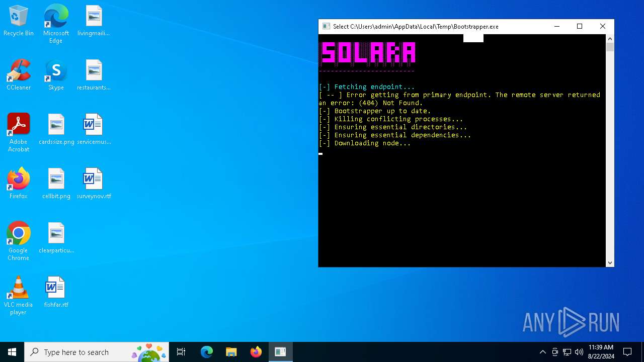
Task: Click the taskbar search box
Action: point(97,352)
